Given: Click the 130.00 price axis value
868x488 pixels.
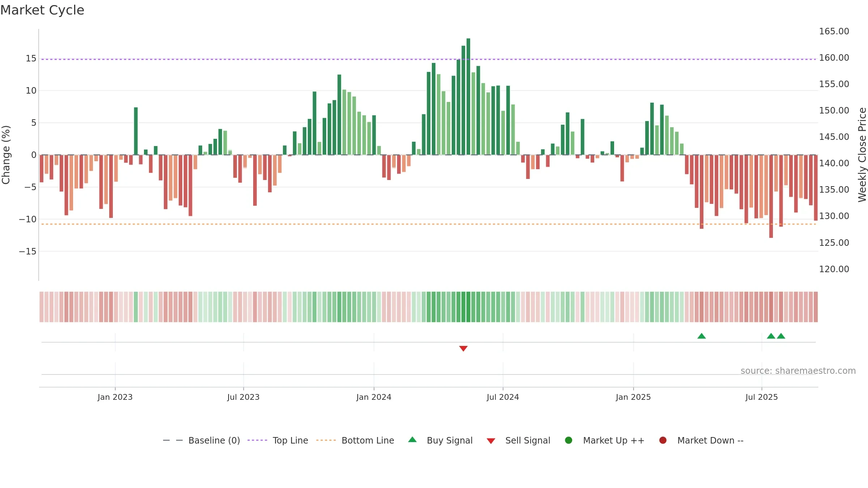Looking at the screenshot, I should [x=834, y=216].
